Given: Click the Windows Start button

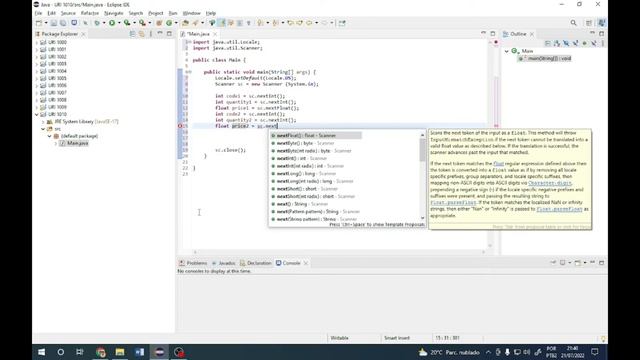Looking at the screenshot, I should pos(41,352).
